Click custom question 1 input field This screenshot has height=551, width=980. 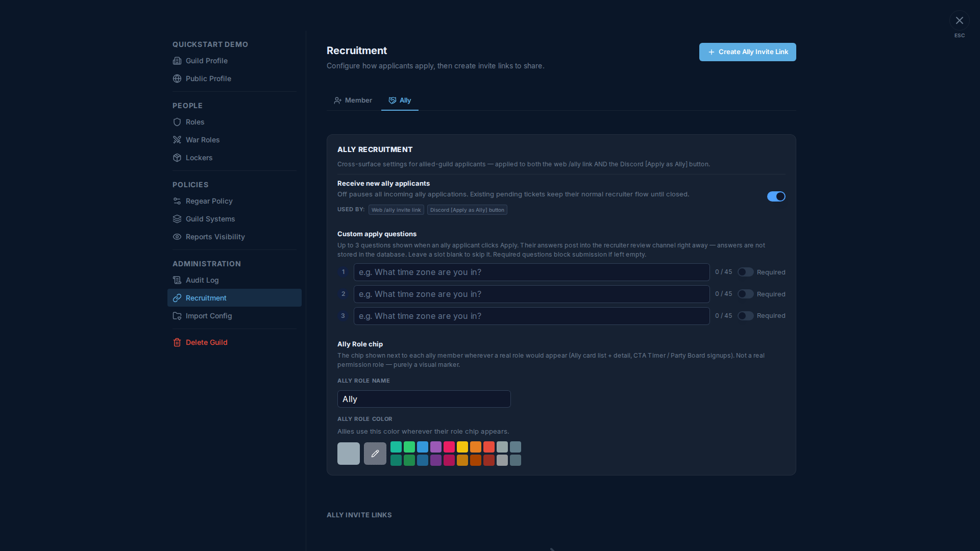tap(531, 272)
